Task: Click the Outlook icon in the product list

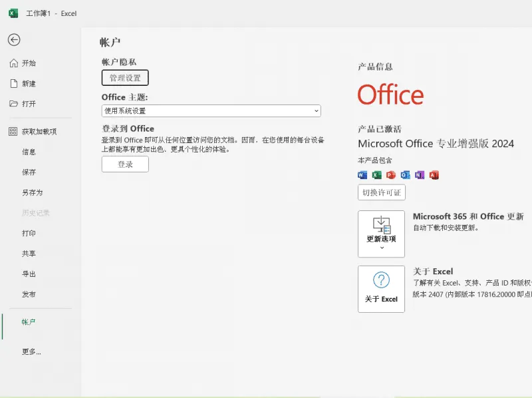Action: click(x=405, y=175)
